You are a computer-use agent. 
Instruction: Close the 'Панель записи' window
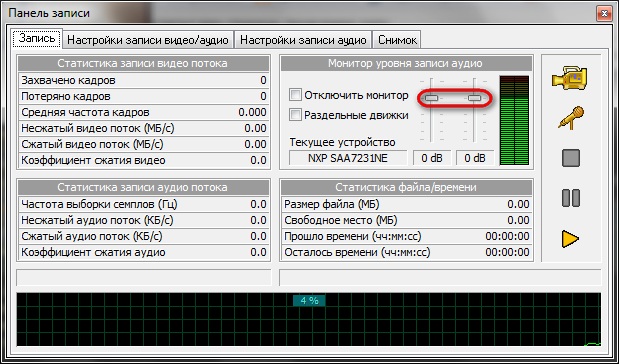(x=604, y=14)
